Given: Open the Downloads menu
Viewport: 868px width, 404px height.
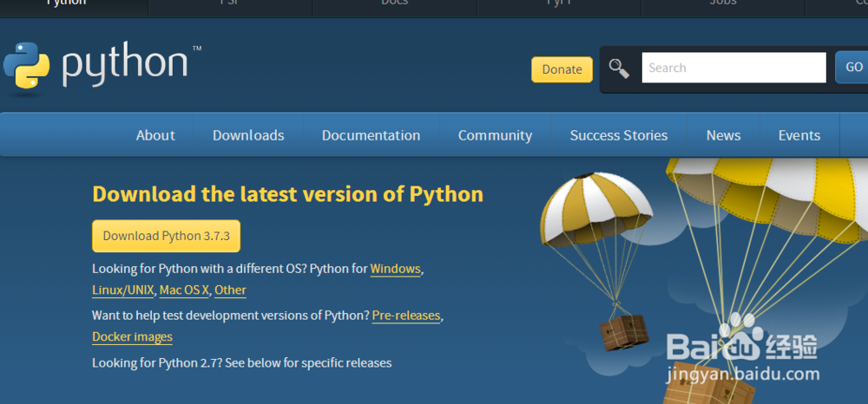Looking at the screenshot, I should tap(248, 135).
